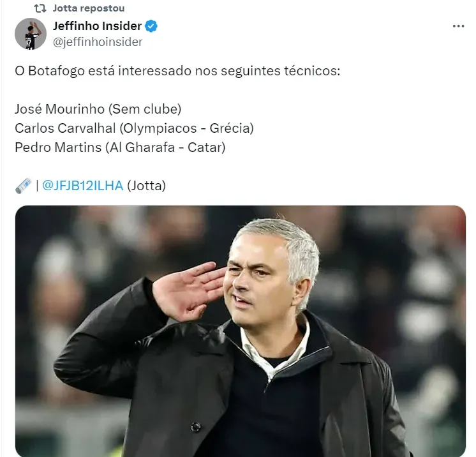476x457 pixels.
Task: Click the vertical bar separator before @JFJB12ILHA
Action: pos(37,186)
